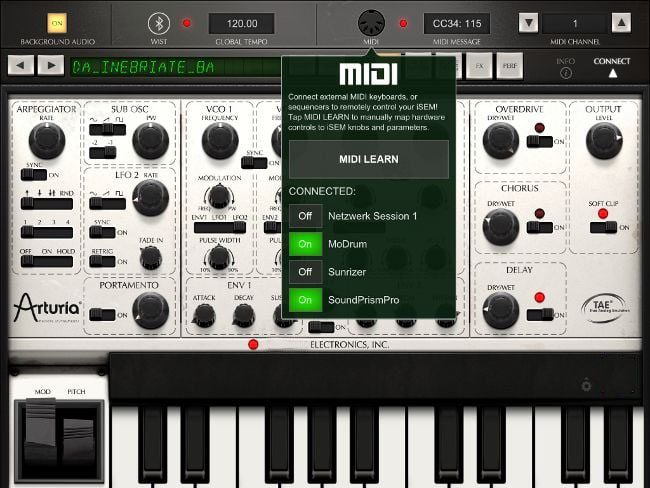The height and width of the screenshot is (488, 650).
Task: Collapse the CONNECT panel arrow
Action: pos(612,73)
